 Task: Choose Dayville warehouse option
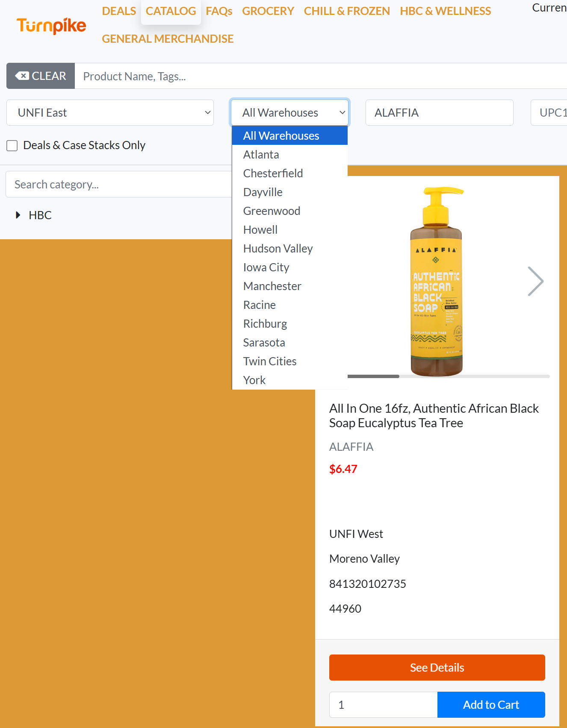pos(290,192)
